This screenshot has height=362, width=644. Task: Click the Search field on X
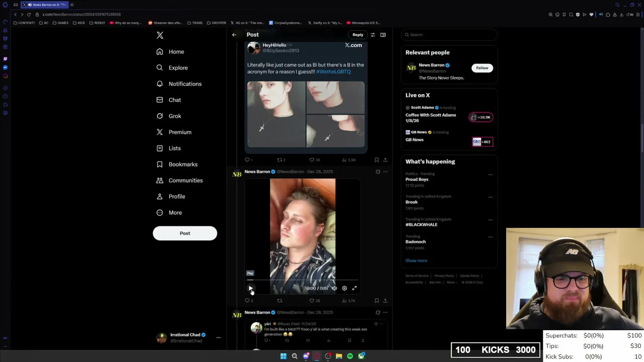pyautogui.click(x=449, y=35)
